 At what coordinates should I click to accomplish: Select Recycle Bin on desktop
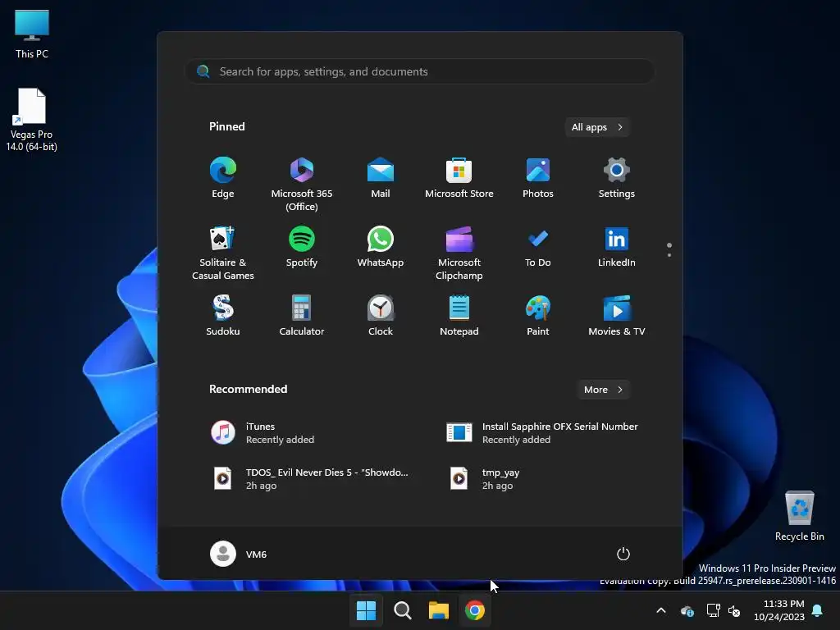pyautogui.click(x=800, y=517)
